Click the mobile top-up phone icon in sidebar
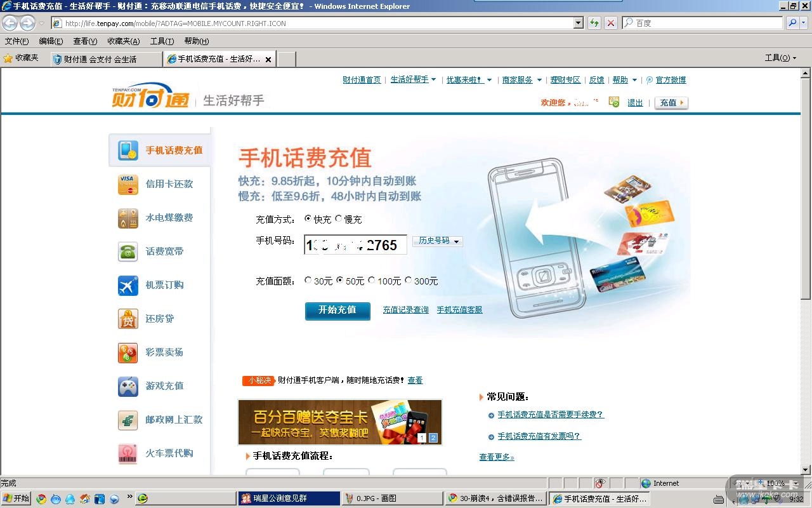The image size is (812, 508). click(128, 150)
